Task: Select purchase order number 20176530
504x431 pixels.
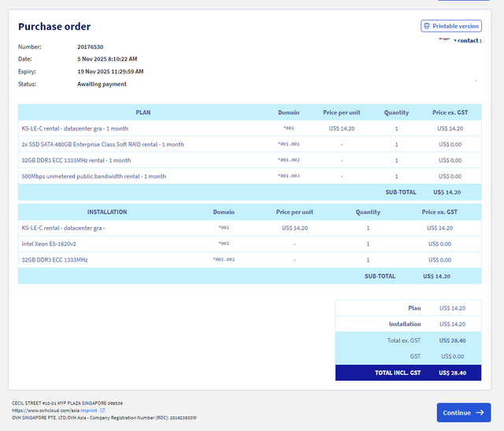Action: click(91, 47)
